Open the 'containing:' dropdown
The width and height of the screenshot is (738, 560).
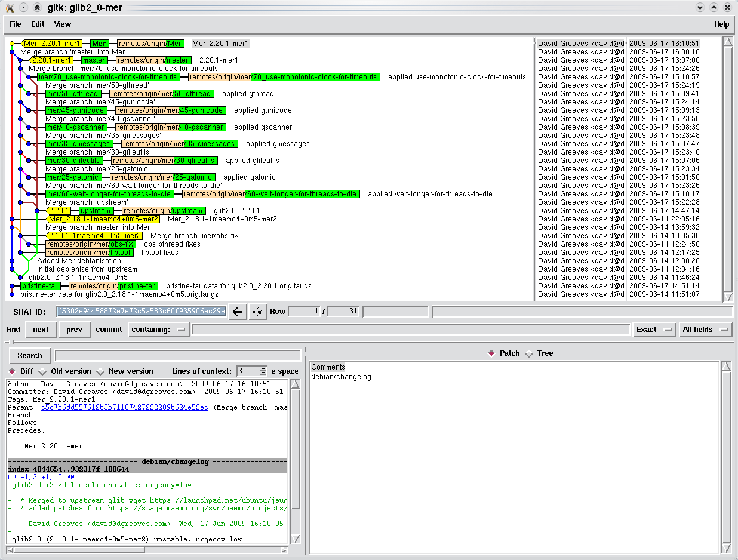(x=159, y=330)
